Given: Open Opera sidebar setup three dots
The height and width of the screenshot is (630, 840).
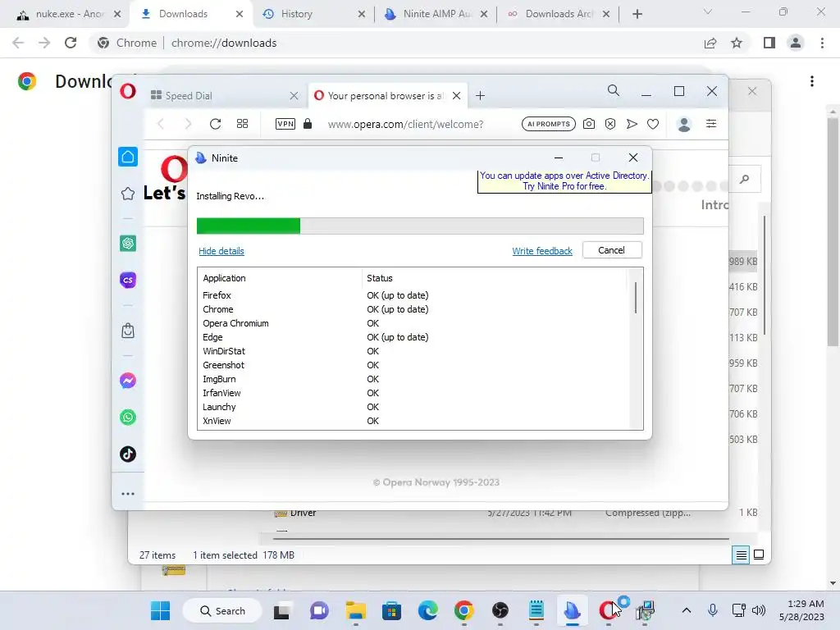Looking at the screenshot, I should [x=128, y=494].
